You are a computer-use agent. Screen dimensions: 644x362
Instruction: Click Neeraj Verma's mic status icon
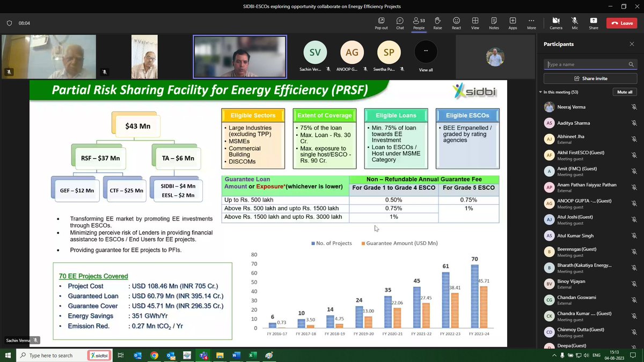coord(634,107)
